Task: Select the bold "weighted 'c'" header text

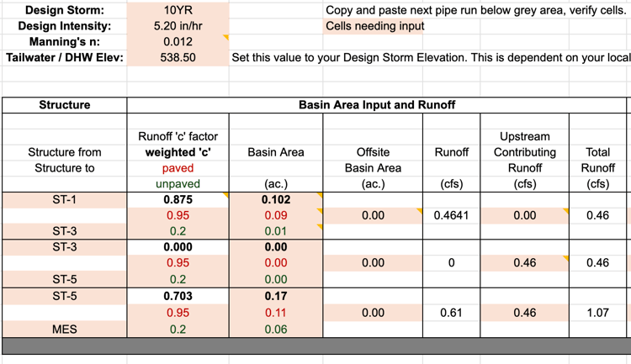Action: point(178,152)
